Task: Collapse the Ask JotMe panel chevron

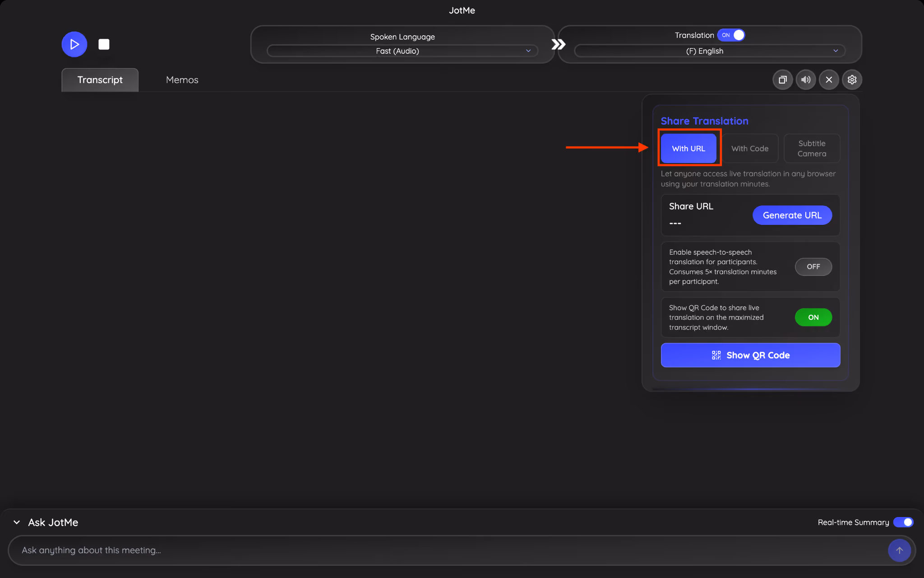Action: click(17, 522)
